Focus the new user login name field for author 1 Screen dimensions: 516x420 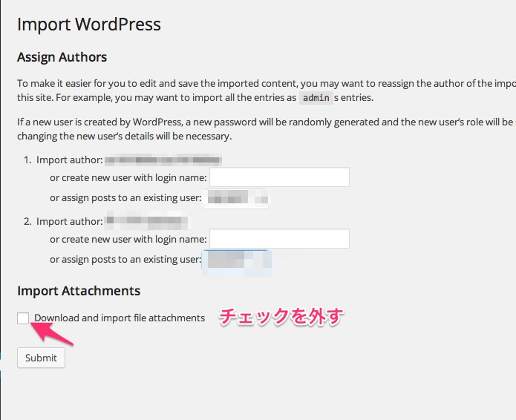click(279, 177)
